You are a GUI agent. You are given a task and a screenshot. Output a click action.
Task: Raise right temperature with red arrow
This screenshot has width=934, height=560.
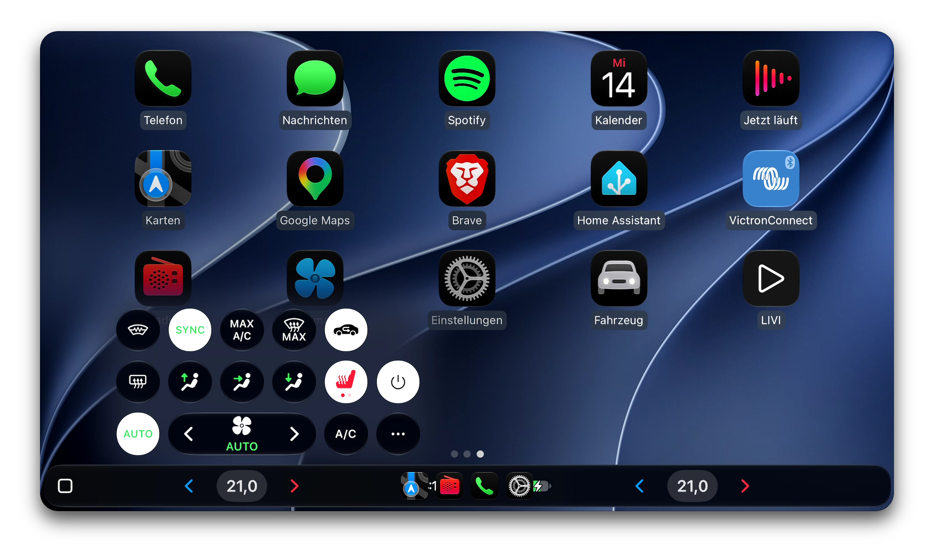[x=745, y=486]
